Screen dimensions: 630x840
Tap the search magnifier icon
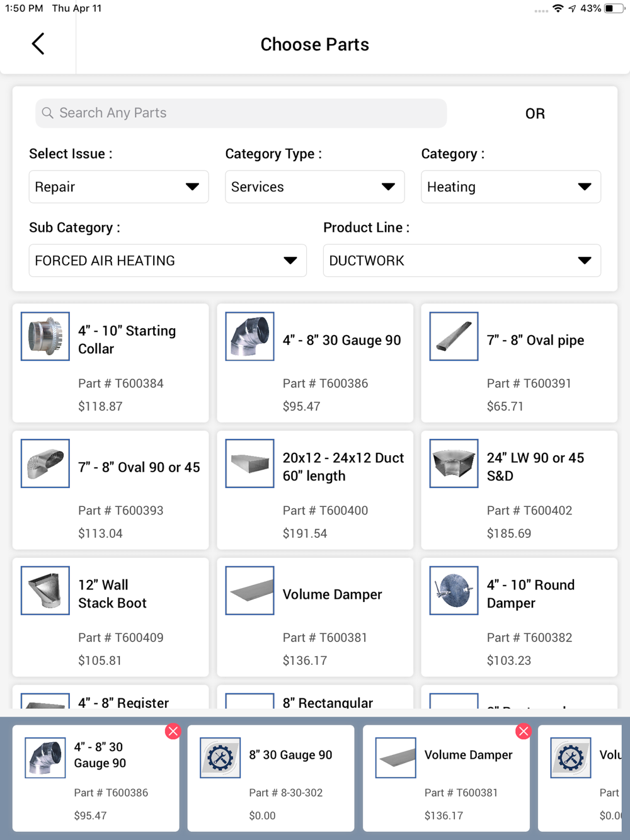coord(47,113)
